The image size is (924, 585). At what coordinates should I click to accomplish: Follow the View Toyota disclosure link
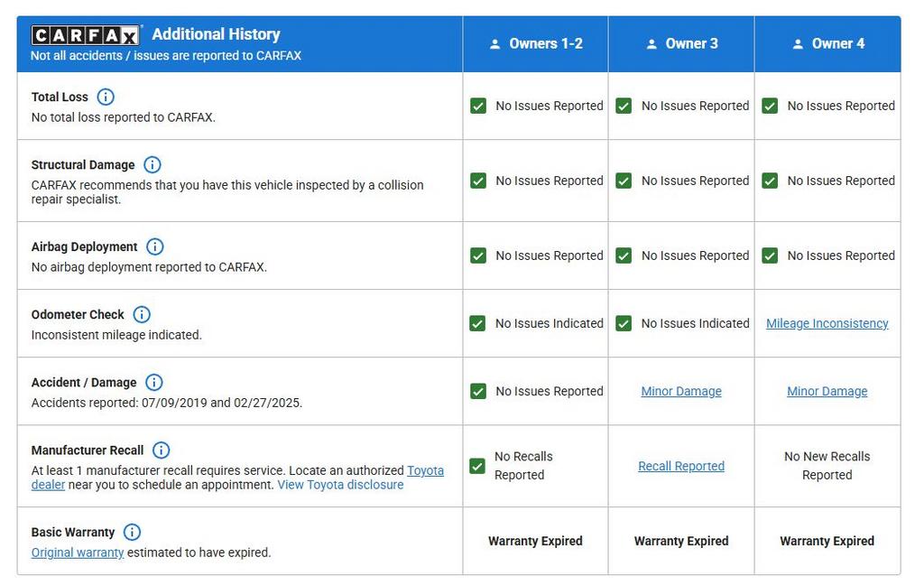point(340,485)
